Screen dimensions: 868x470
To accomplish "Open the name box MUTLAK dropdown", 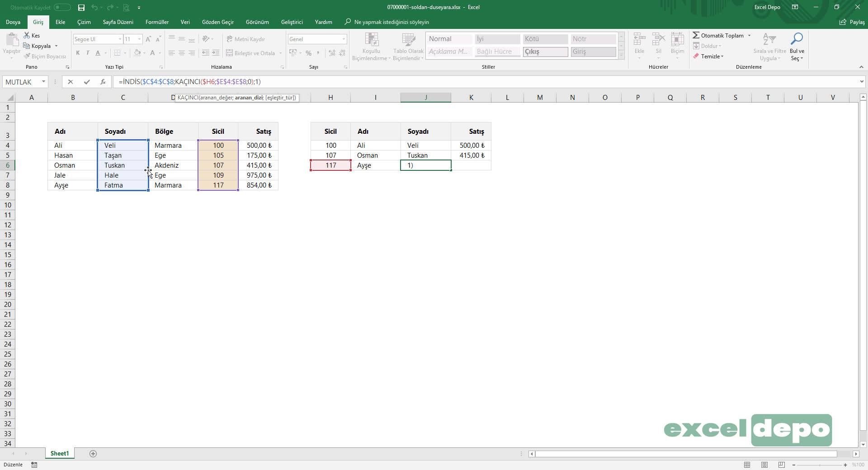I will (x=43, y=82).
